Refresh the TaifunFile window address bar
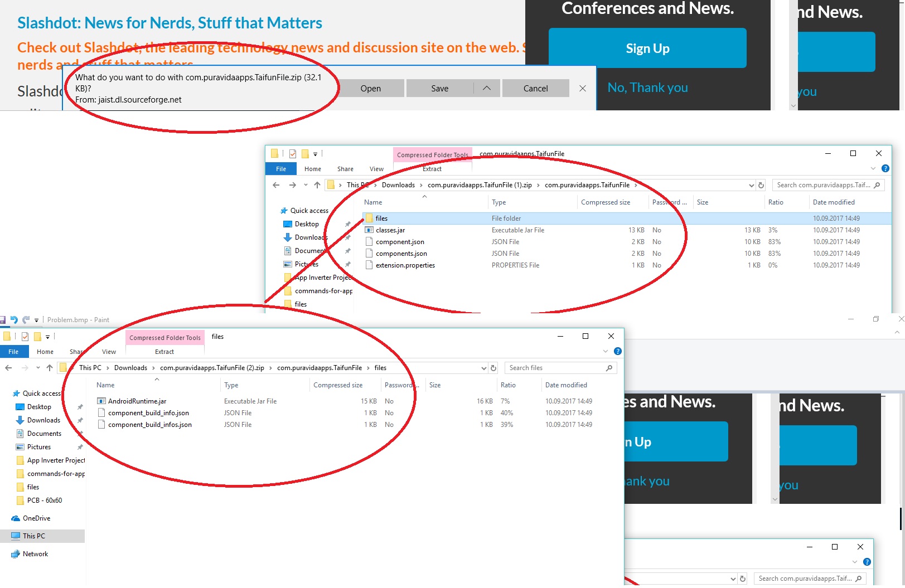The image size is (905, 588). (x=761, y=185)
